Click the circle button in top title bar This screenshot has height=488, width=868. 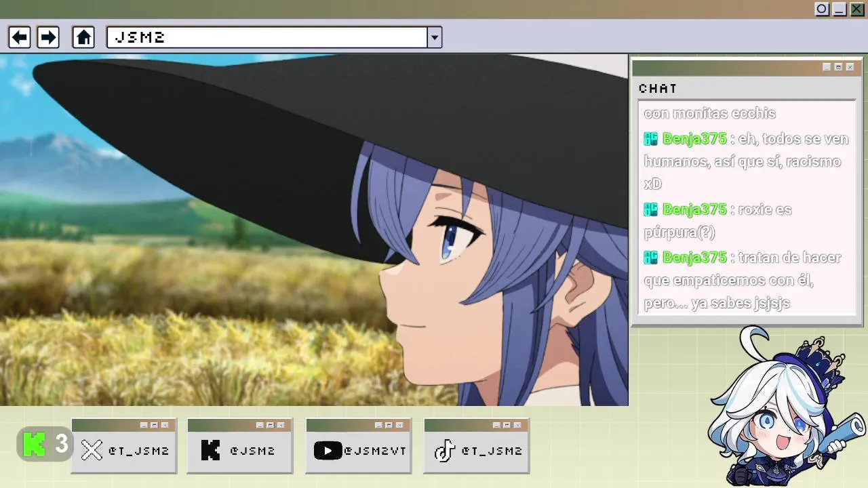pos(822,9)
